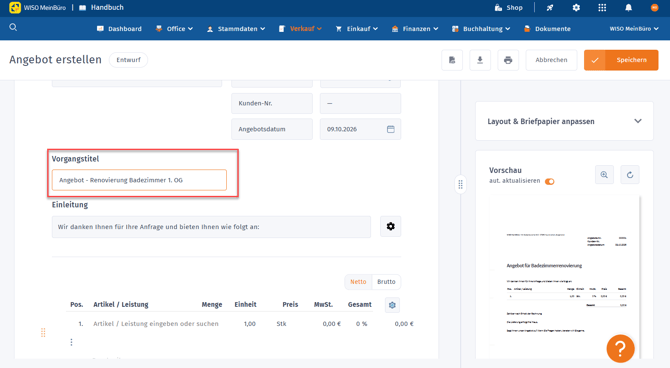The image size is (670, 368).
Task: Refresh the Vorschau preview
Action: 630,175
